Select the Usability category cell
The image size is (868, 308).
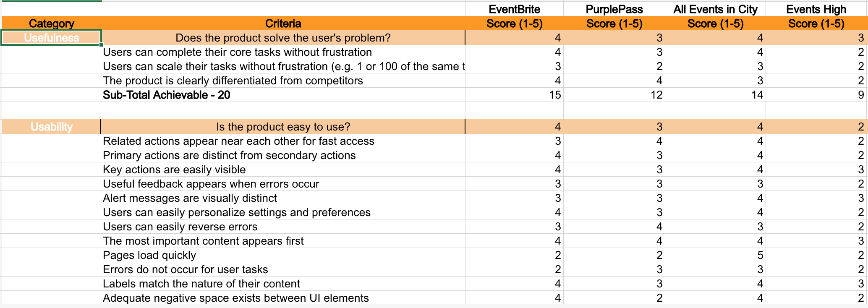coord(51,127)
